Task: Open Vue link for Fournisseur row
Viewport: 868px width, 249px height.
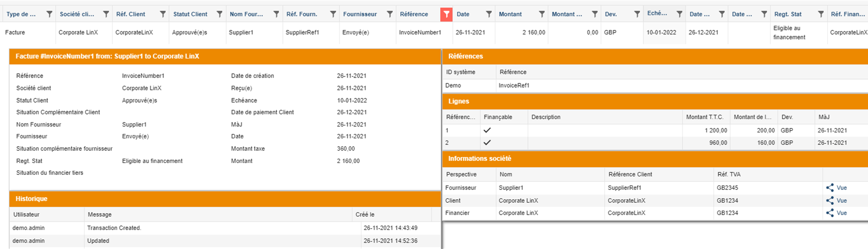Action: [841, 188]
